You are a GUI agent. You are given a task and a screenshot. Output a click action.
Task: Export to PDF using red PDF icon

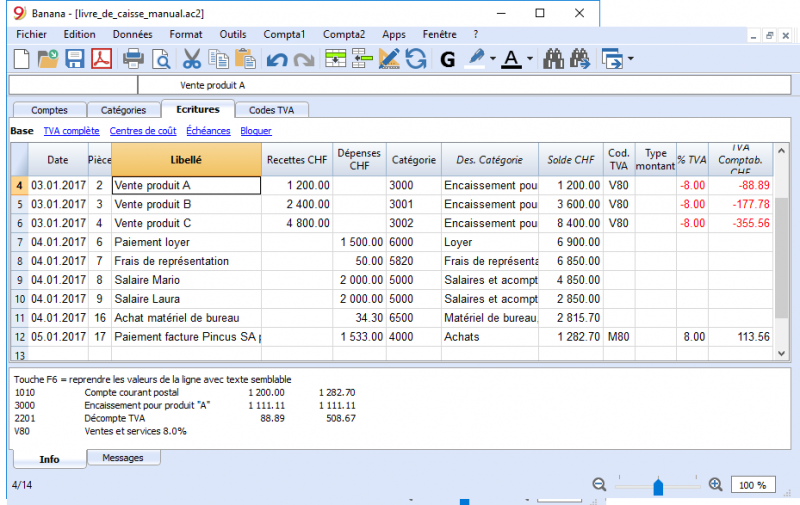[102, 59]
